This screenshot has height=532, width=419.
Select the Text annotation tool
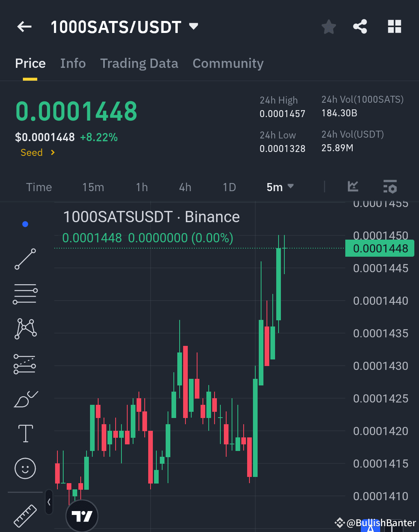tap(25, 433)
